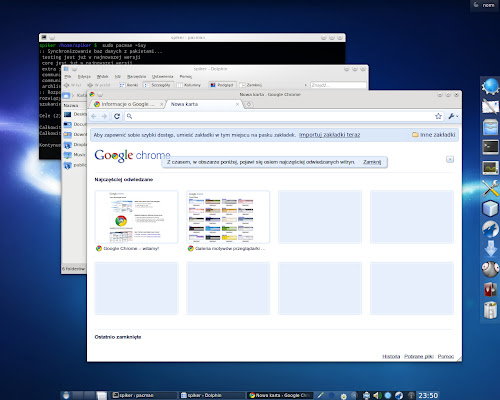The image size is (500, 400).
Task: Open the 'Narzędzia' menu in Dolphin
Action: (136, 77)
